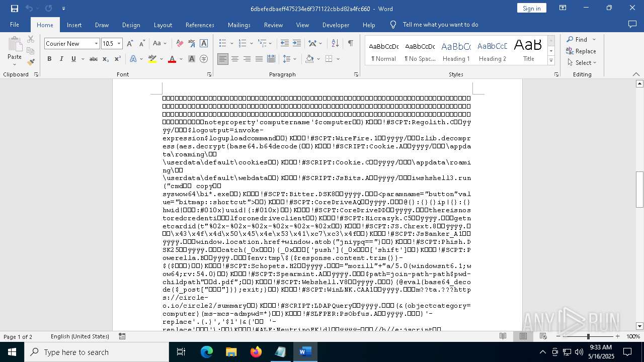Apply bulleted list formatting

(x=223, y=44)
